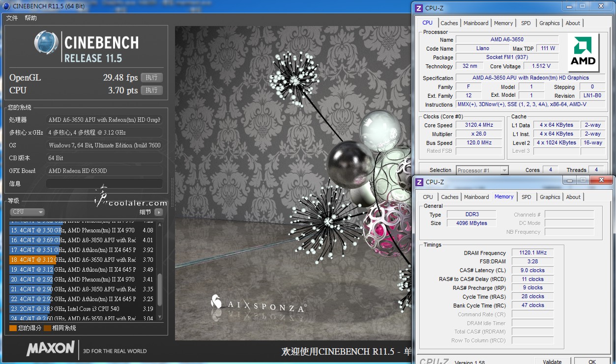Click the Level 2 cache value 4 x 1024 KBytes
616x364 pixels.
(557, 143)
